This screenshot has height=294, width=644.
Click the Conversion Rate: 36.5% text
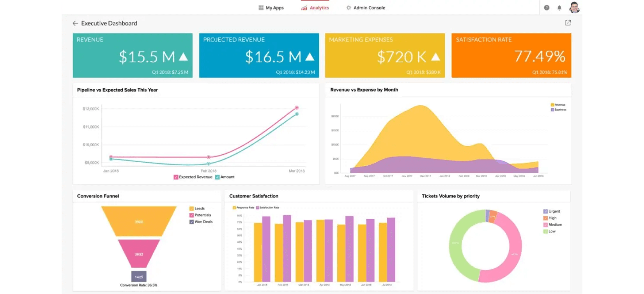tap(139, 285)
